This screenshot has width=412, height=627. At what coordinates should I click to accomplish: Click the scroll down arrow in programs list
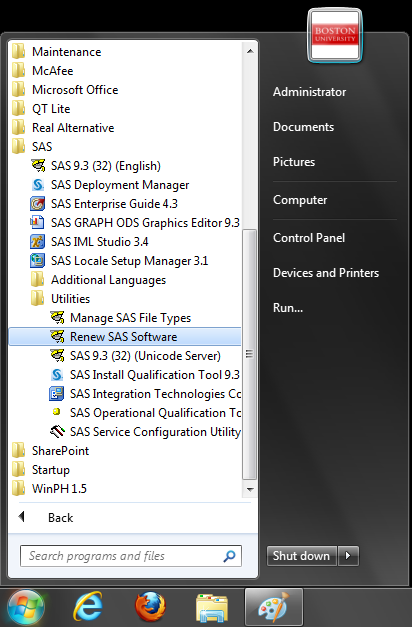[x=250, y=489]
